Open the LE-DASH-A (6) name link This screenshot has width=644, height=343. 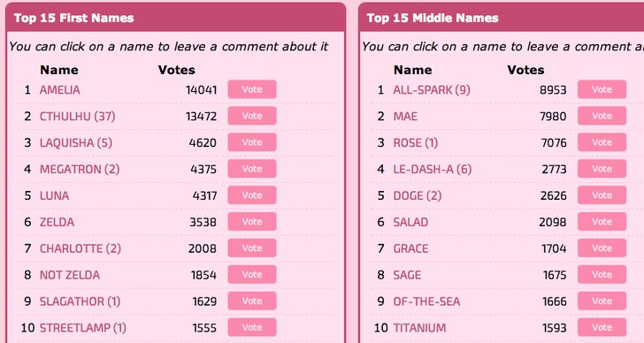[x=433, y=170]
